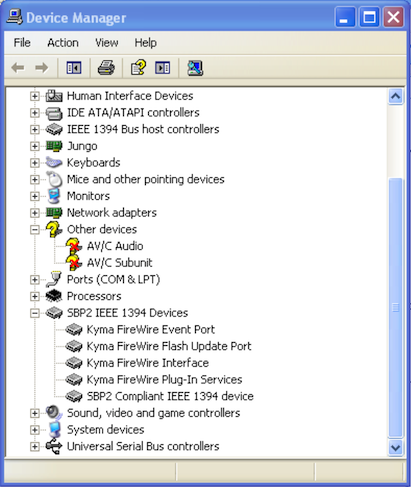
Task: Click the Processors chip icon
Action: pyautogui.click(x=54, y=296)
